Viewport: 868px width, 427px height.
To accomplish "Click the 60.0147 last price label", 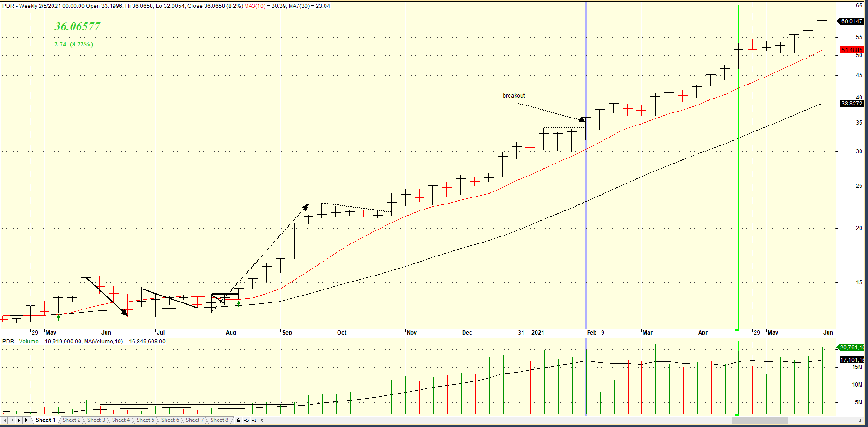I will click(851, 21).
